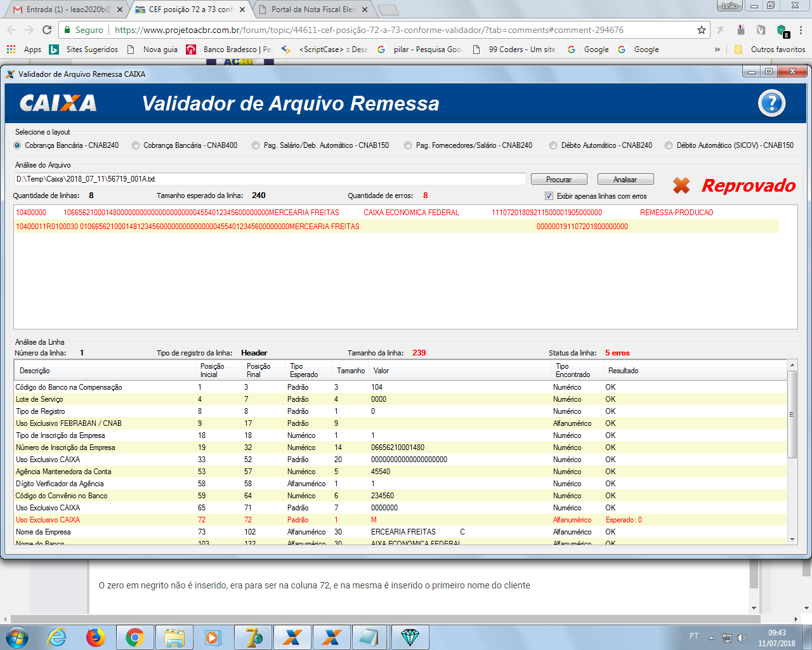The image size is (812, 650).
Task: Open the 99 Coders bookmark
Action: [514, 50]
